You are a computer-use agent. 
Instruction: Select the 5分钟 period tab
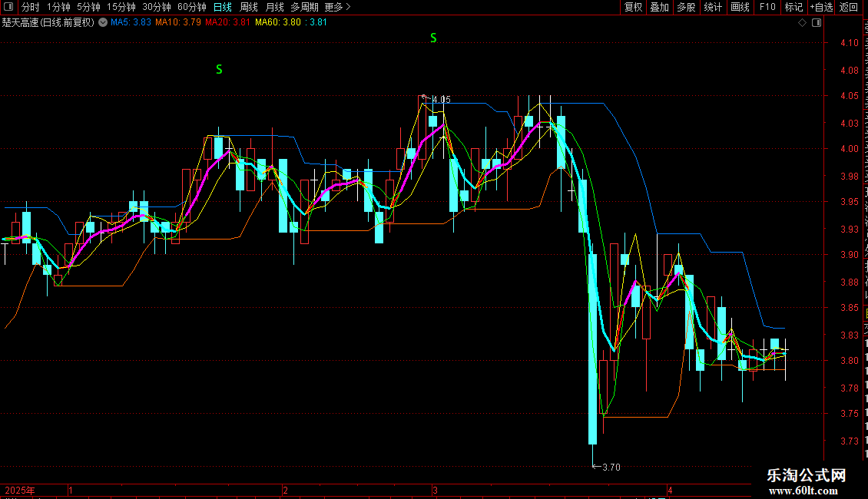pos(88,7)
